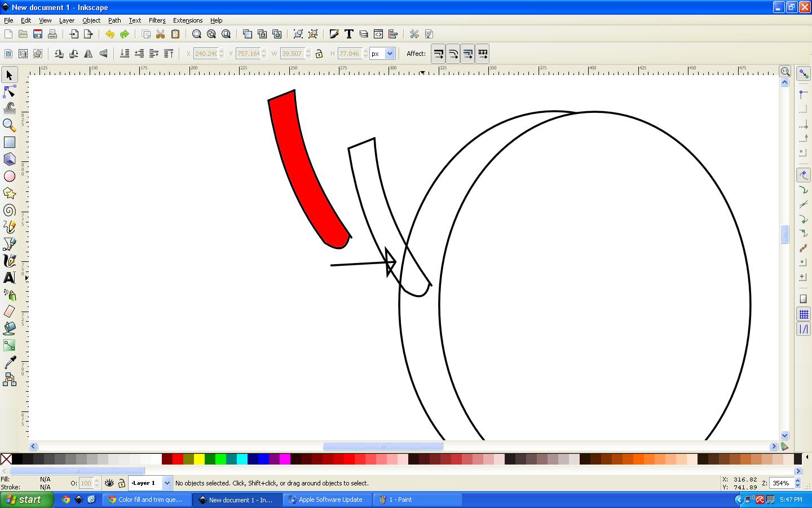Open the px units dropdown

point(390,54)
